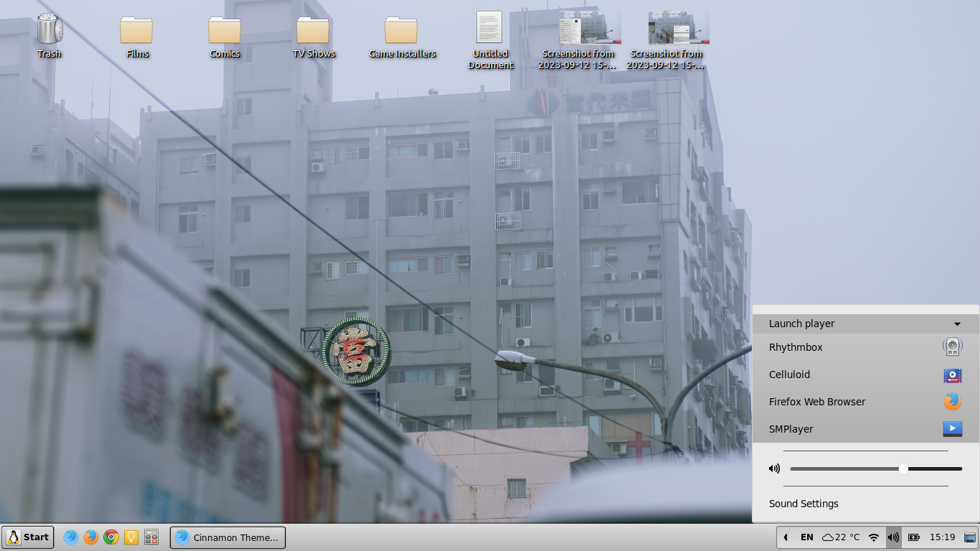Switch to the Cinnamon Theme... window button
Screen dimensions: 980x551
227,537
